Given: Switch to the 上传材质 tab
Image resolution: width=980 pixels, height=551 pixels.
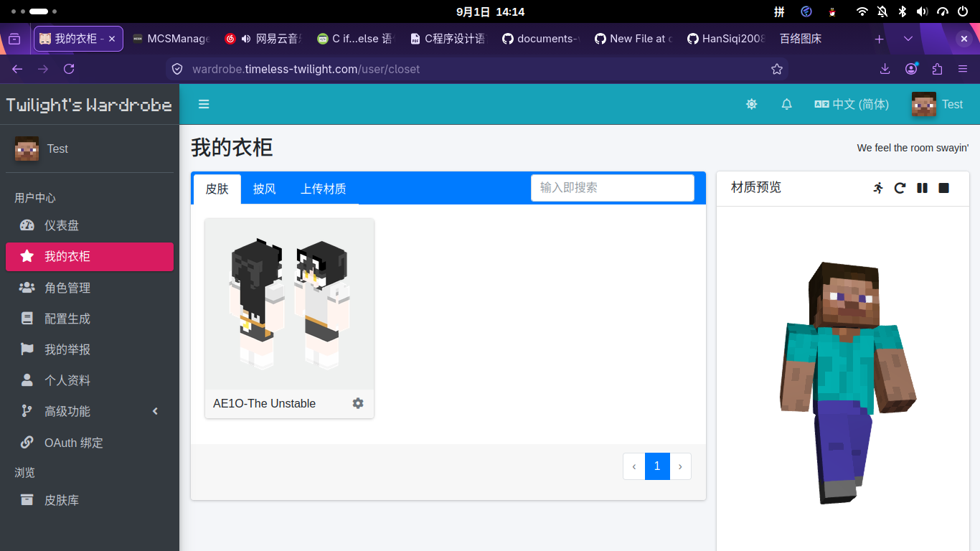Looking at the screenshot, I should [x=323, y=189].
